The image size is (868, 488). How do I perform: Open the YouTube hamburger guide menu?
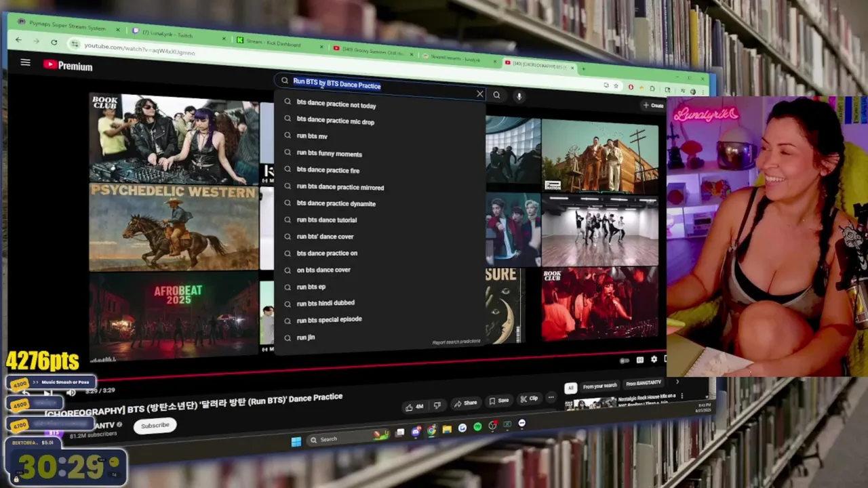click(x=25, y=62)
